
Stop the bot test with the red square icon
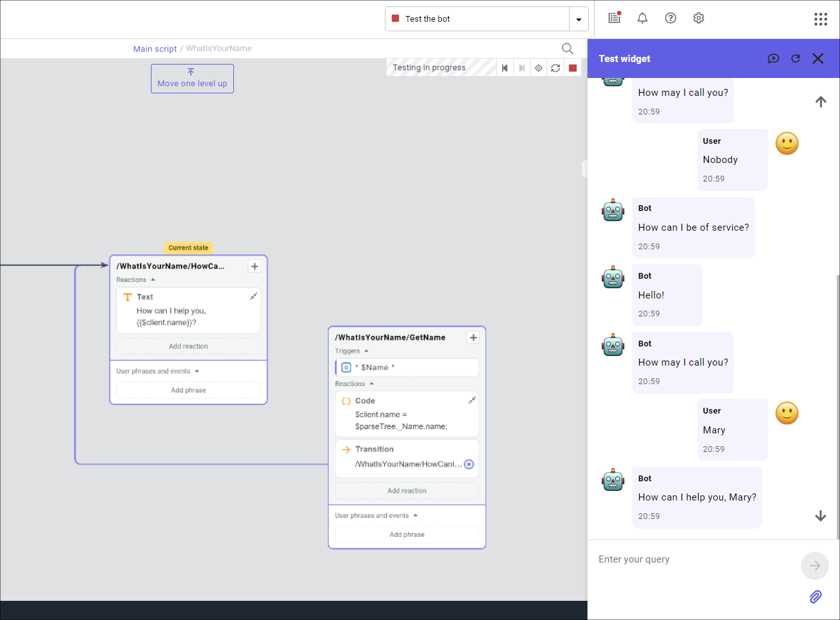[572, 68]
